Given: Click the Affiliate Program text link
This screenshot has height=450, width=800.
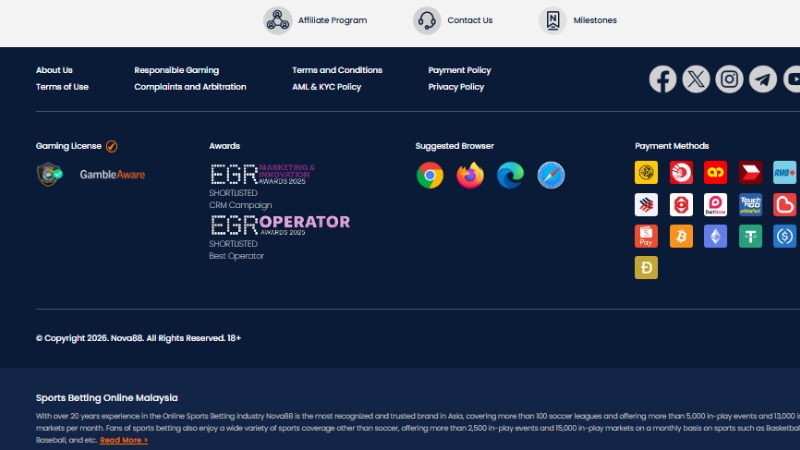Looking at the screenshot, I should point(333,20).
